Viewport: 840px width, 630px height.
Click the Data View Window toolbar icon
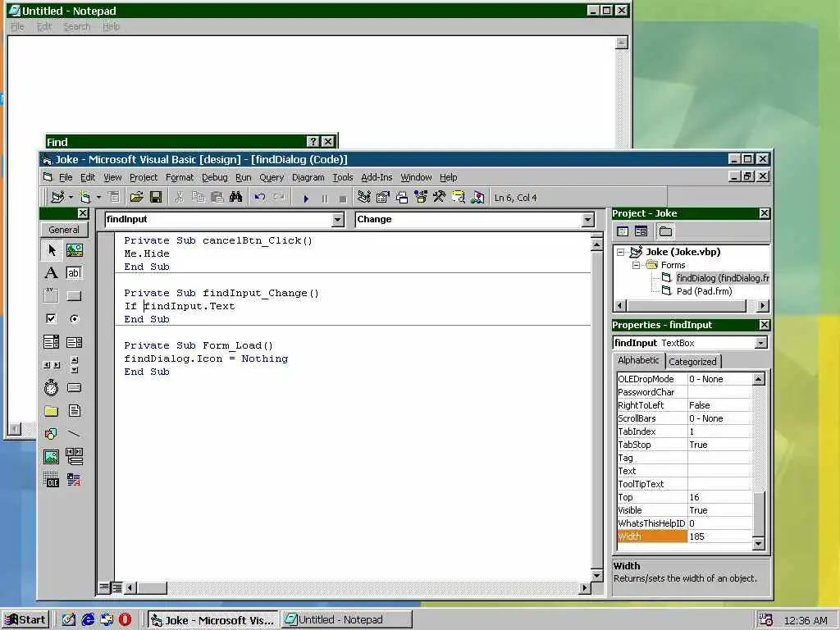pyautogui.click(x=459, y=197)
